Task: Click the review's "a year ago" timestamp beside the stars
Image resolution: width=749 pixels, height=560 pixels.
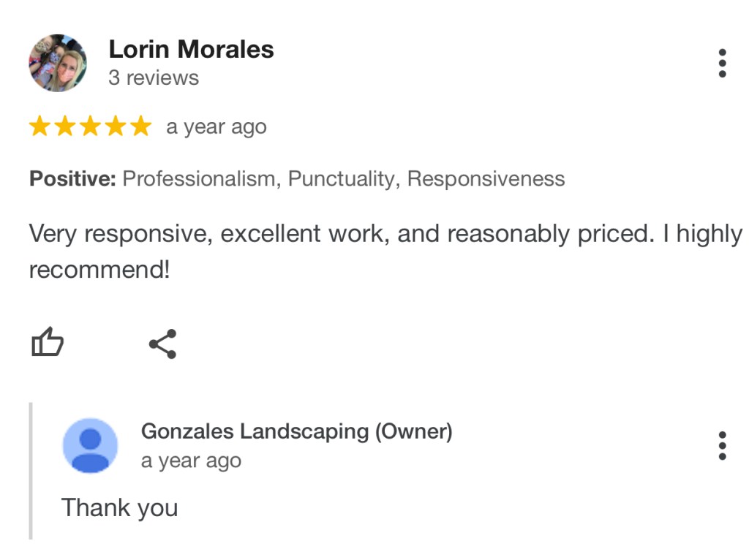Action: click(x=217, y=127)
